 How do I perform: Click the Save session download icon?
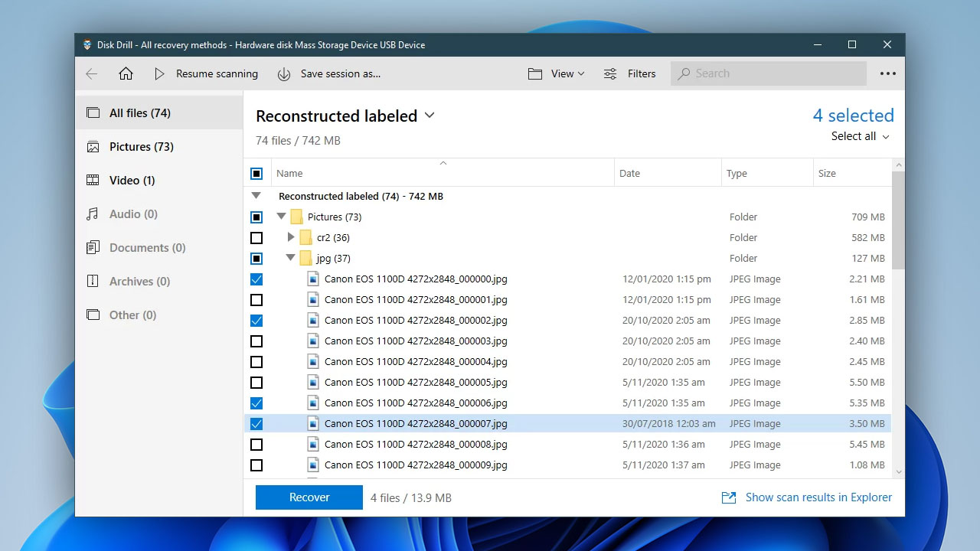284,74
